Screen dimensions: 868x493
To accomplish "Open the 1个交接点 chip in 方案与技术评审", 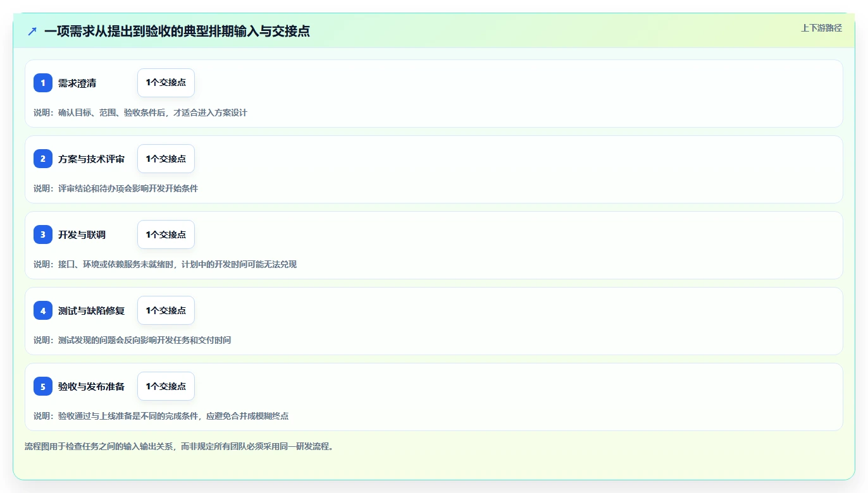I will point(166,159).
